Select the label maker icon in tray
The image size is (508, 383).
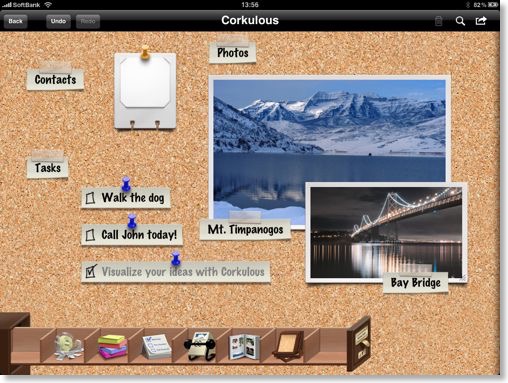tap(69, 347)
